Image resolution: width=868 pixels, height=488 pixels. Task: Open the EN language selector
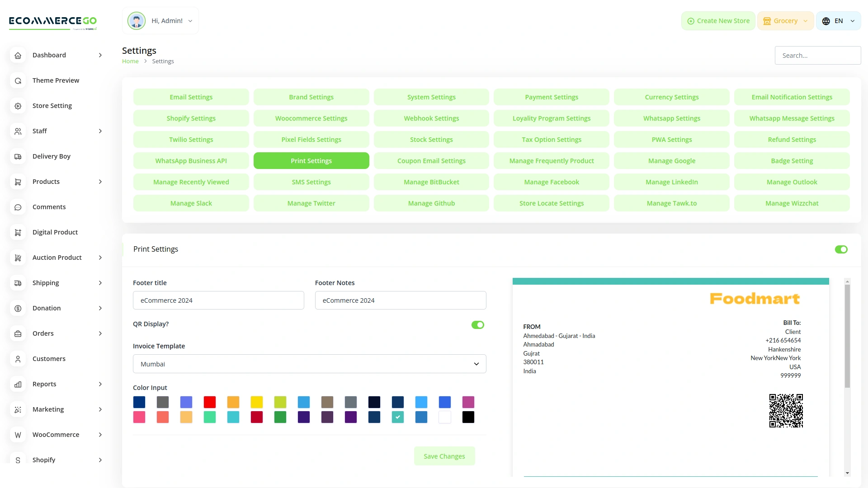click(838, 20)
